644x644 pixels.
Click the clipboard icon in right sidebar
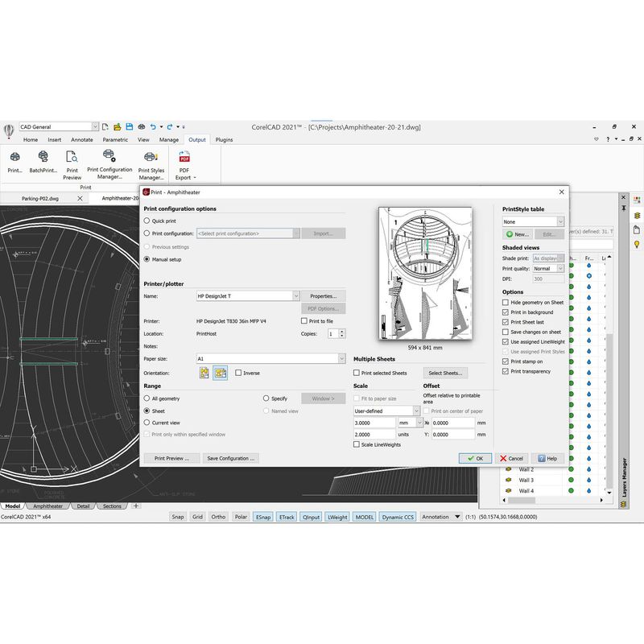click(x=637, y=230)
